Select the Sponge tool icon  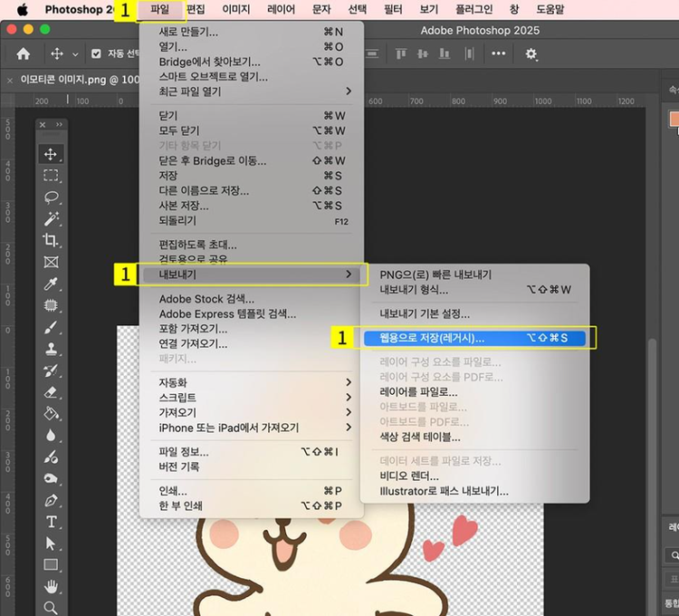point(51,478)
